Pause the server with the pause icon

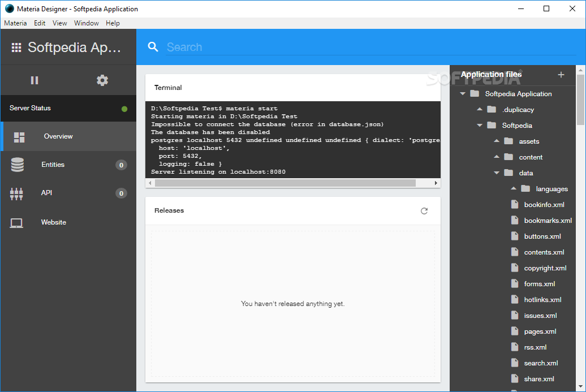pyautogui.click(x=35, y=80)
